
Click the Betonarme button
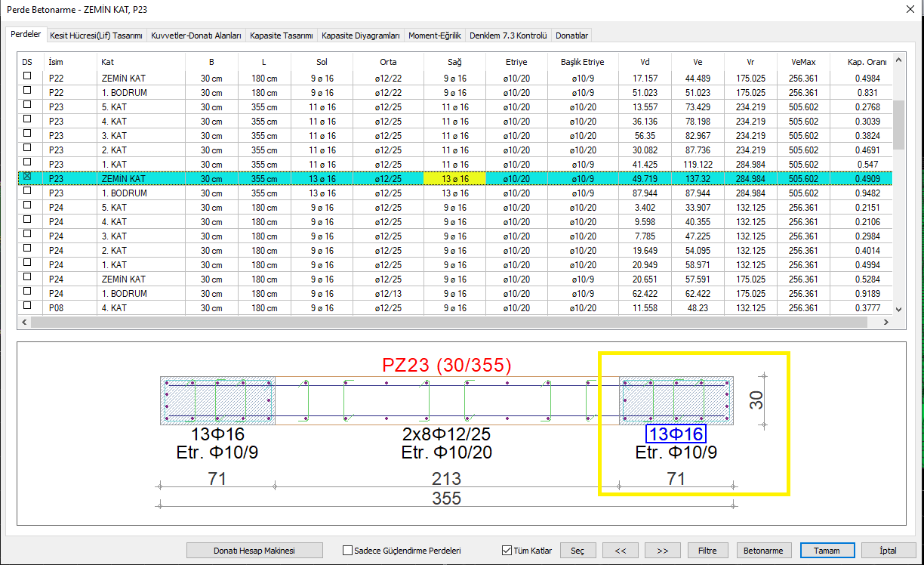pyautogui.click(x=764, y=551)
